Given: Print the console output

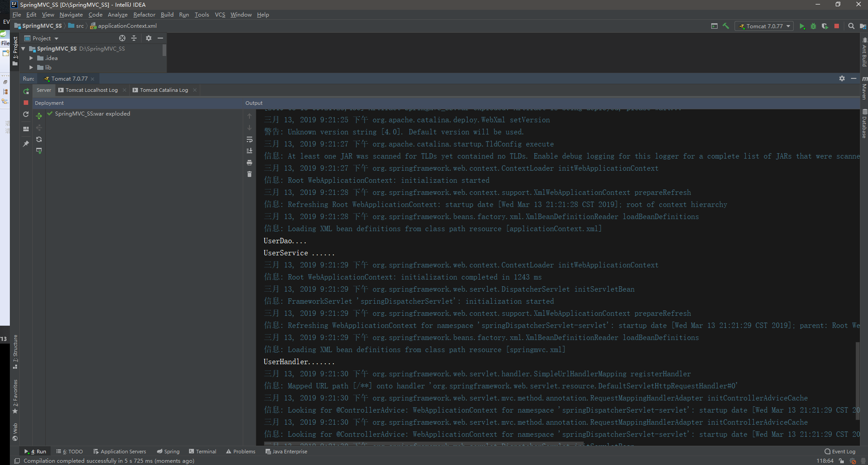Looking at the screenshot, I should pyautogui.click(x=249, y=163).
